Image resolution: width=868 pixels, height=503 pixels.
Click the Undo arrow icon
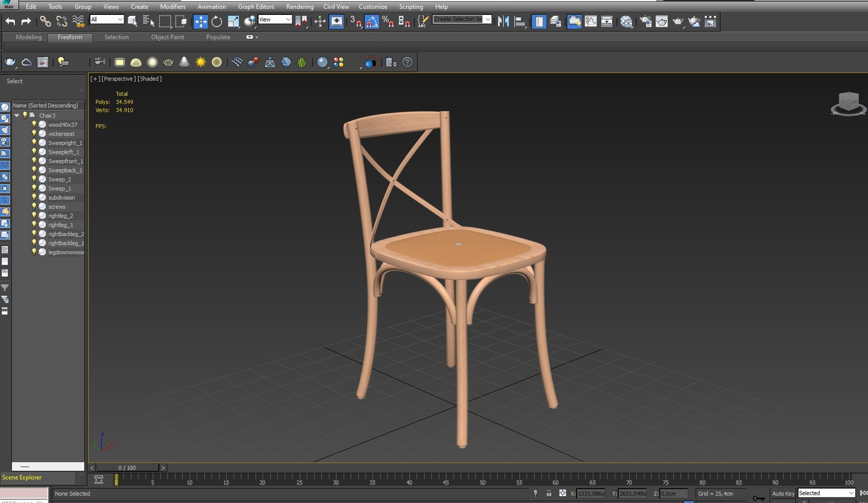(10, 21)
